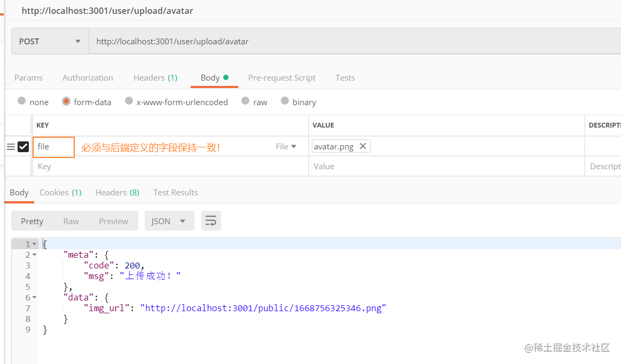
Task: Open the Cookies (1) tab
Action: click(60, 193)
